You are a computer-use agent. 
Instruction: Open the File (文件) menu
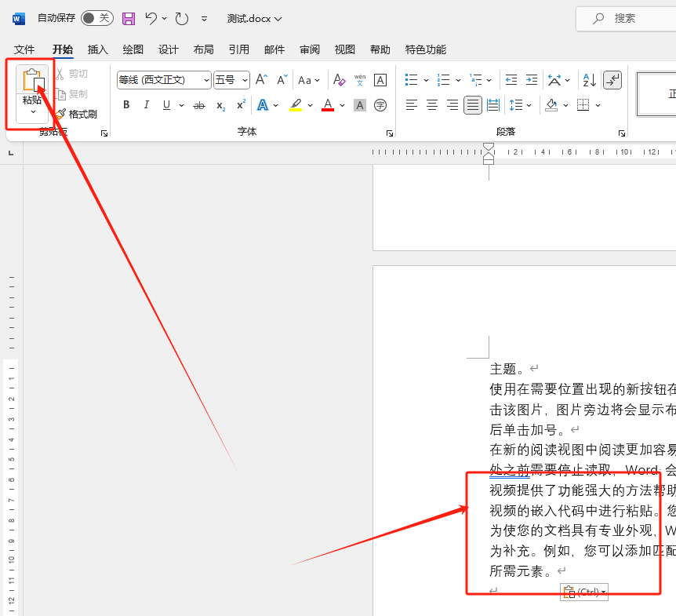pyautogui.click(x=24, y=49)
